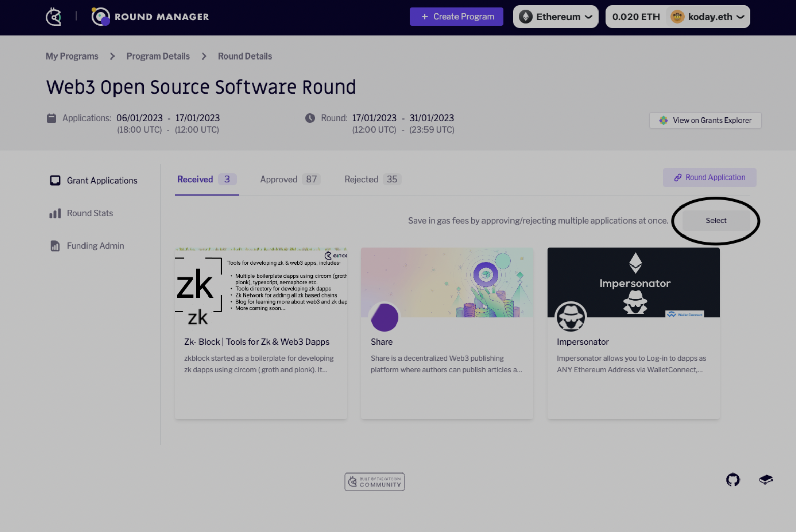Click the Impersonator project avatar icon

(571, 317)
